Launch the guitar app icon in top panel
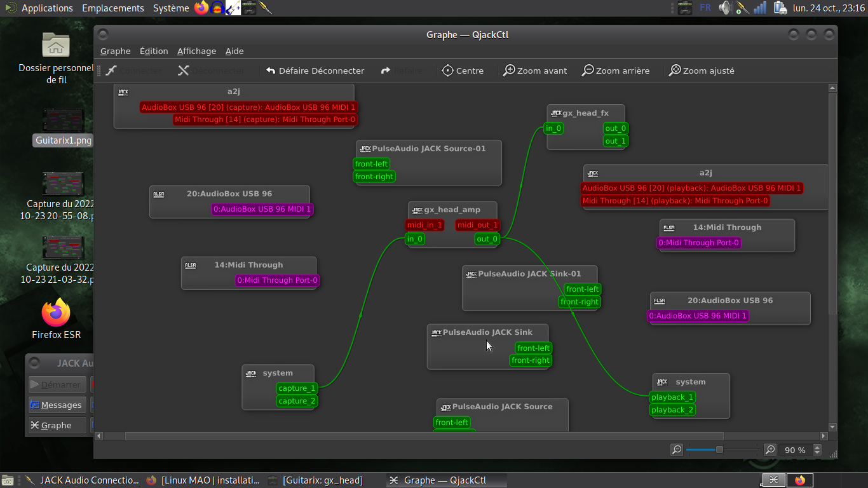The width and height of the screenshot is (868, 488). 233,8
